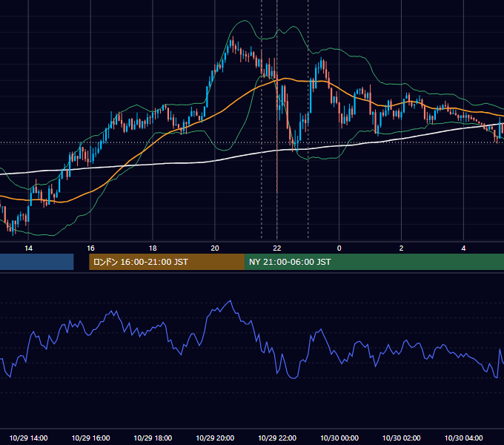Image resolution: width=504 pixels, height=445 pixels.
Task: Click the 10/29 18:00 date label
Action: (153, 438)
